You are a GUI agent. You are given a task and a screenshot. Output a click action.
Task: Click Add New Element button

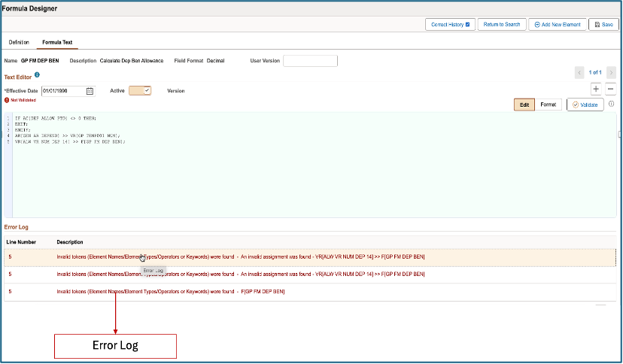[x=558, y=25]
